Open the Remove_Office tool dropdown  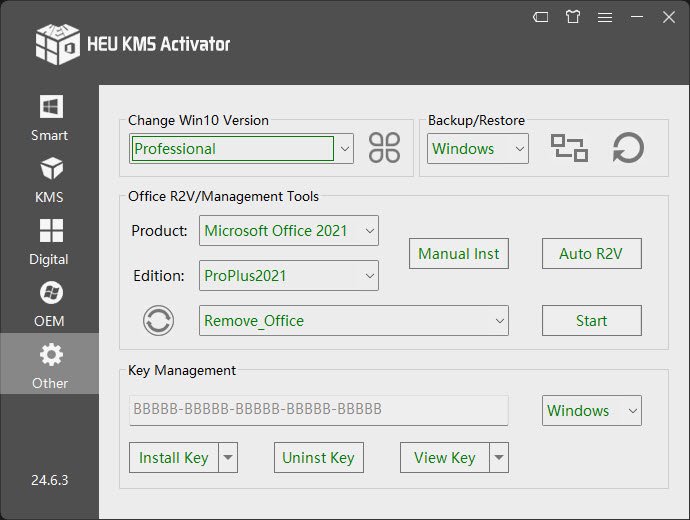[x=498, y=321]
